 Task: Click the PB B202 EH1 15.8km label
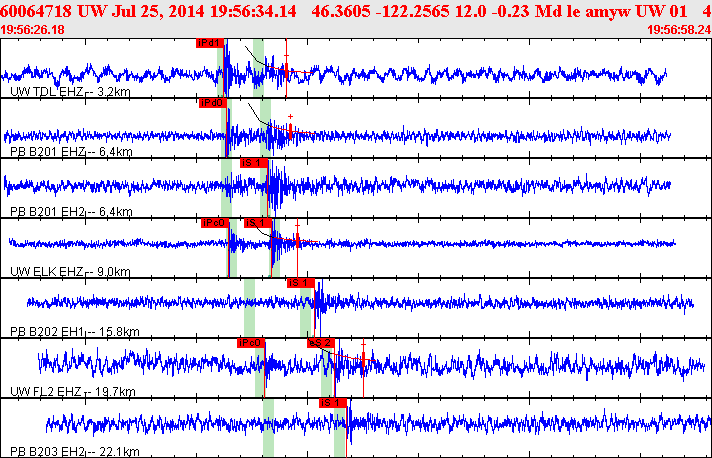[x=74, y=332]
